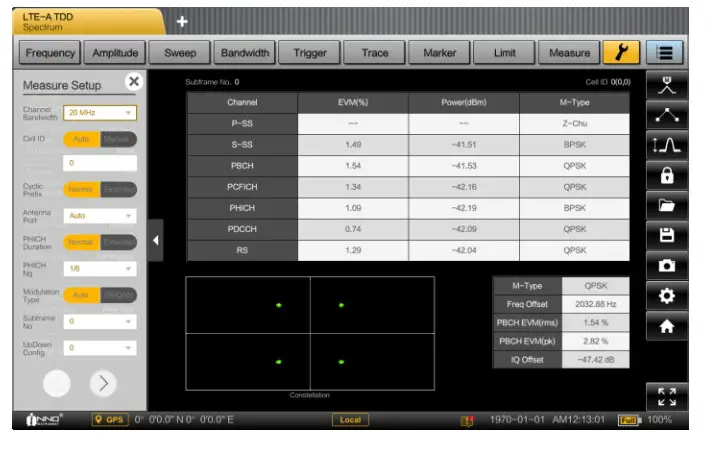Select the non-Auto Modulation Type option

(118, 295)
